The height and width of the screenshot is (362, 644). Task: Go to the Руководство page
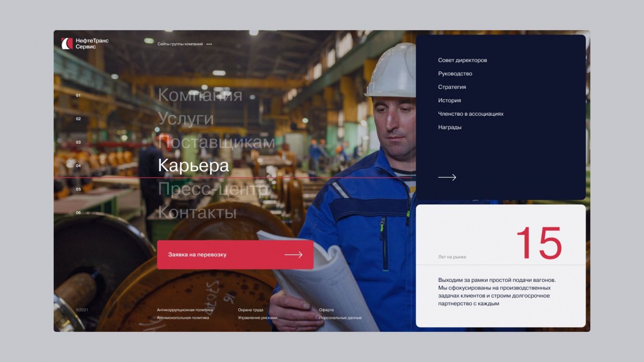coord(455,73)
